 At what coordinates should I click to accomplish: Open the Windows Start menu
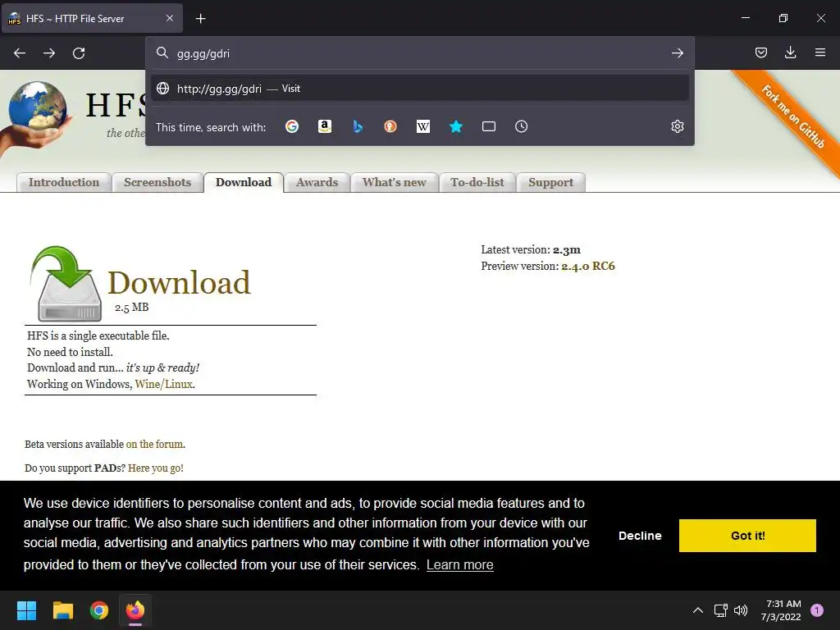click(x=26, y=610)
